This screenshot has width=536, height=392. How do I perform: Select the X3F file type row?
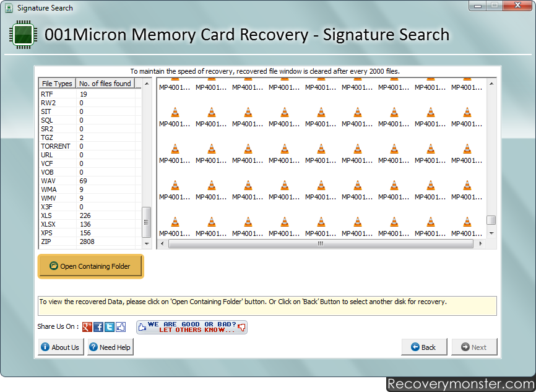click(x=90, y=207)
